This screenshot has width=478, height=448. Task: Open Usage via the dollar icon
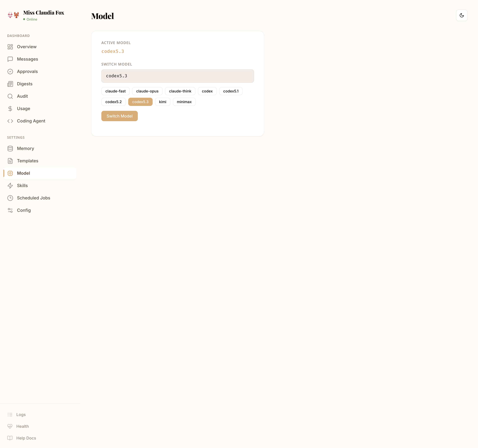10,109
